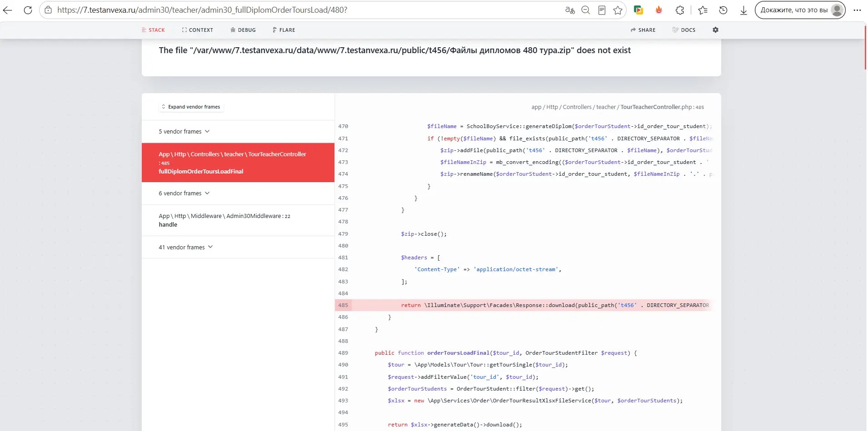This screenshot has width=868, height=431.
Task: Expand the 5 vendor frames group
Action: (x=238, y=132)
